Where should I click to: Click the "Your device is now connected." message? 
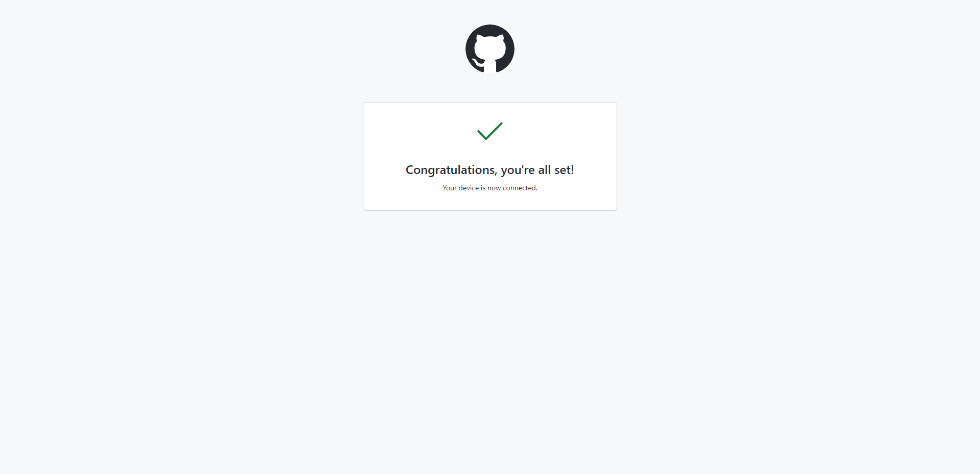point(490,188)
